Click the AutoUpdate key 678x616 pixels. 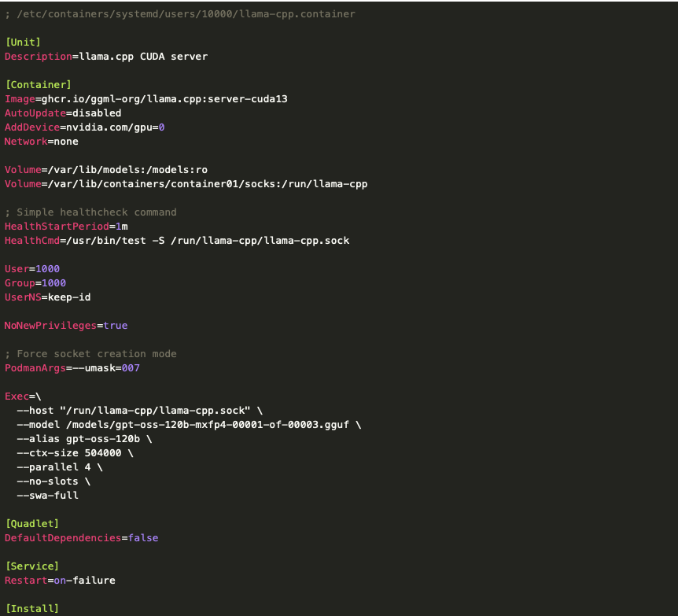(x=35, y=113)
